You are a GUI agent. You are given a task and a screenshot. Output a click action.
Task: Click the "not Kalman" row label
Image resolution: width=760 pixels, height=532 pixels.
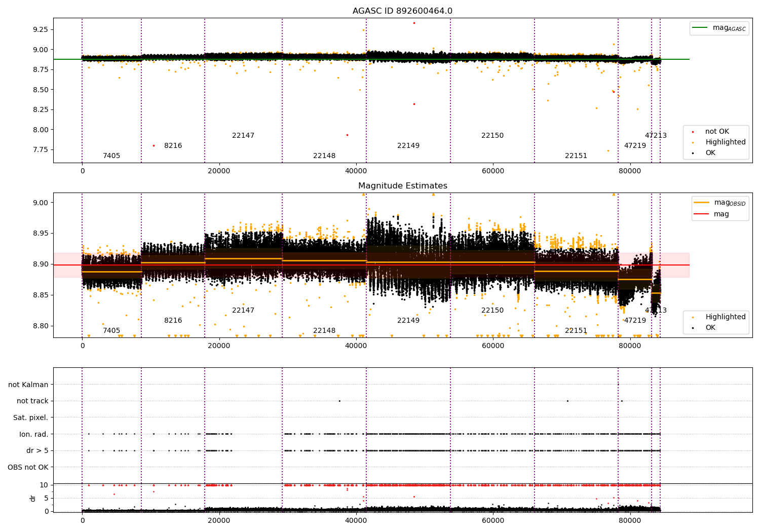[x=28, y=385]
